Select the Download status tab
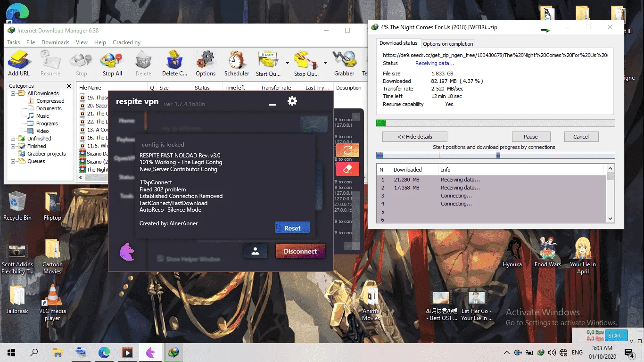The image size is (644, 362). pyautogui.click(x=398, y=43)
